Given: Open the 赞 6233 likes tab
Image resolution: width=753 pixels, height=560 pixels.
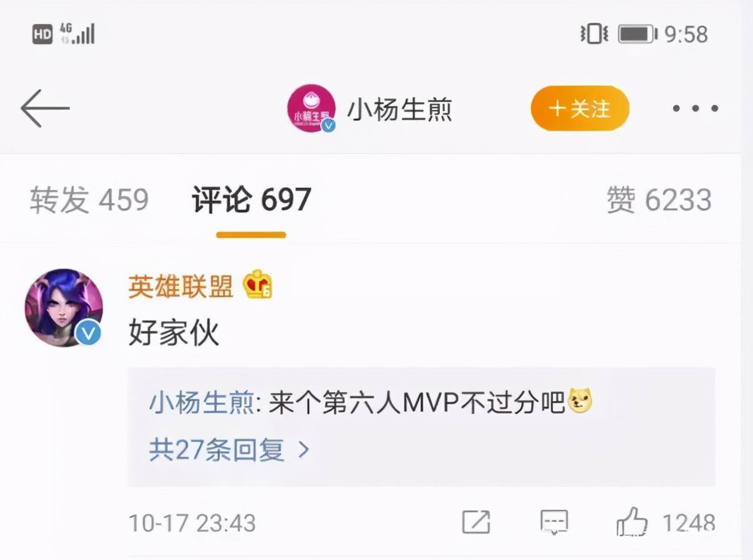Looking at the screenshot, I should 659,200.
